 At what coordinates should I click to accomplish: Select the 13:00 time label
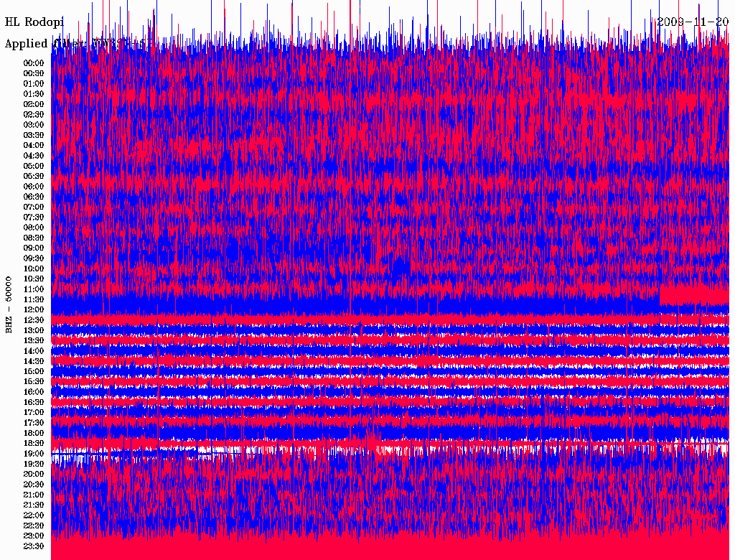[x=34, y=330]
